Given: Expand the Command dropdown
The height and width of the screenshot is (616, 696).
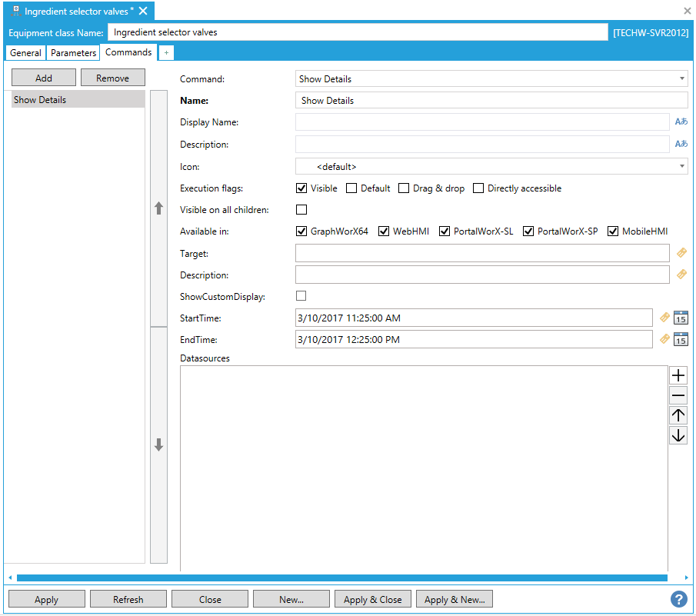Looking at the screenshot, I should tap(491, 78).
